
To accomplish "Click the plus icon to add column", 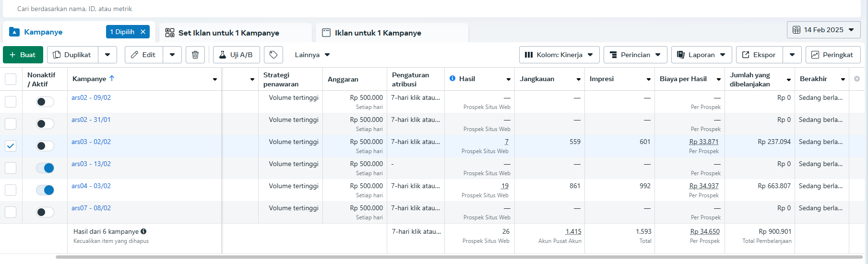I will (857, 79).
